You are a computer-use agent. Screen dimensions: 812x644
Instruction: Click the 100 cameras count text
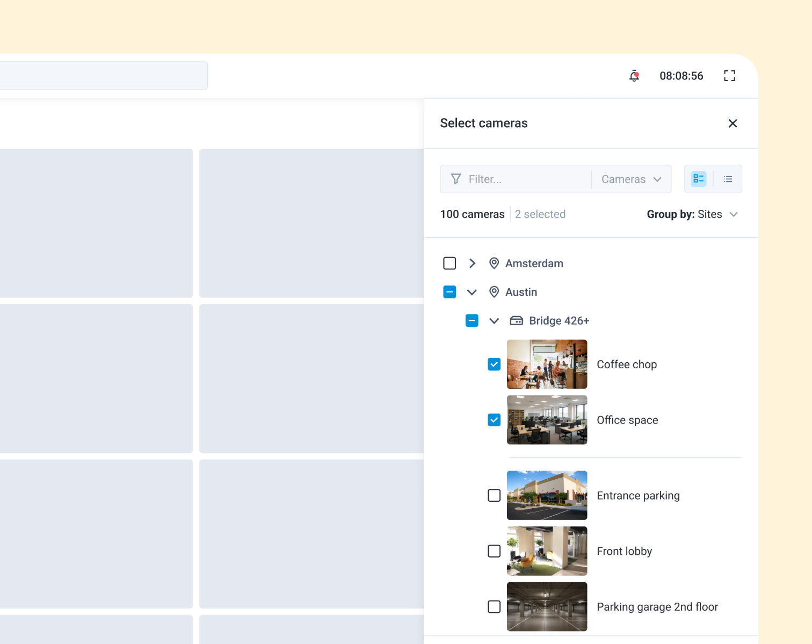(x=473, y=214)
